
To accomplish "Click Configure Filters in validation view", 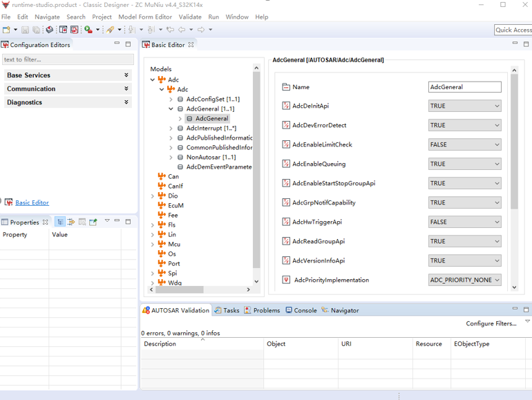I will pos(491,323).
